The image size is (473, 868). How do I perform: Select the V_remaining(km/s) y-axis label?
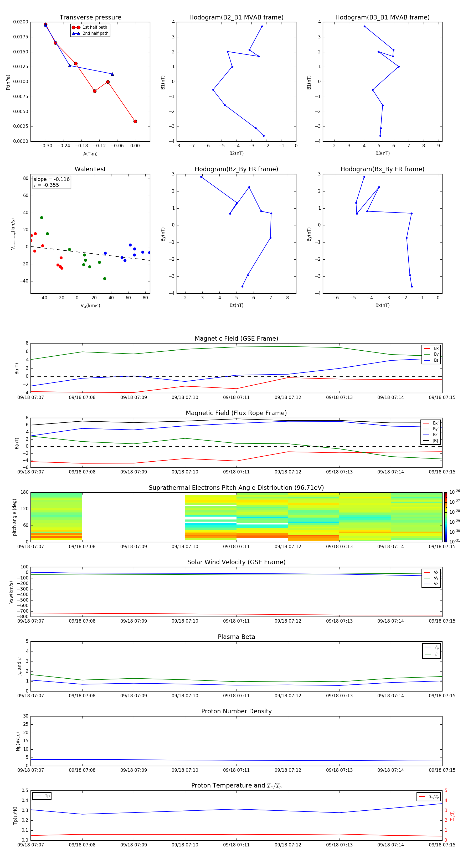click(x=13, y=234)
